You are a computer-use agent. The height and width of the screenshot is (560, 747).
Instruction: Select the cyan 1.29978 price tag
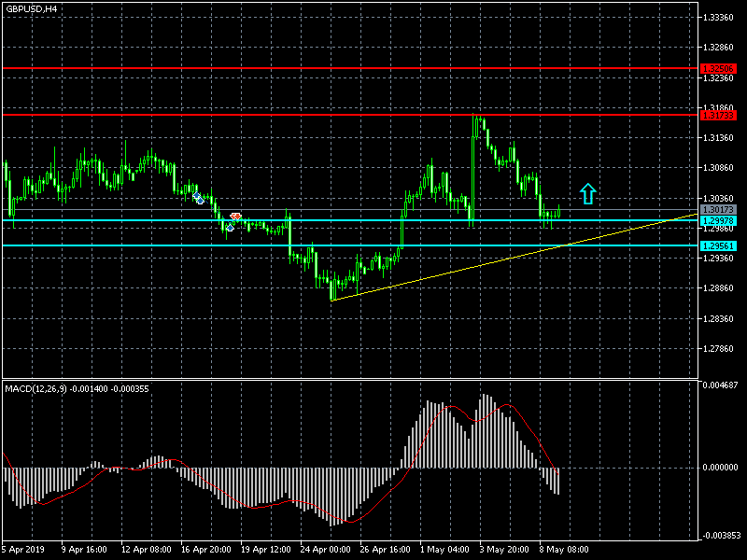coord(717,220)
